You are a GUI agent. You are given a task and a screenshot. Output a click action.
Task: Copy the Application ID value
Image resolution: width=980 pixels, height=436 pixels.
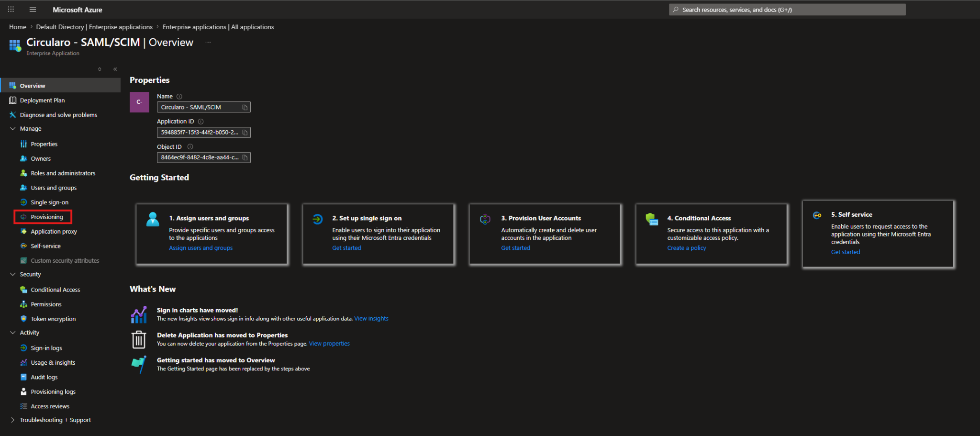245,133
